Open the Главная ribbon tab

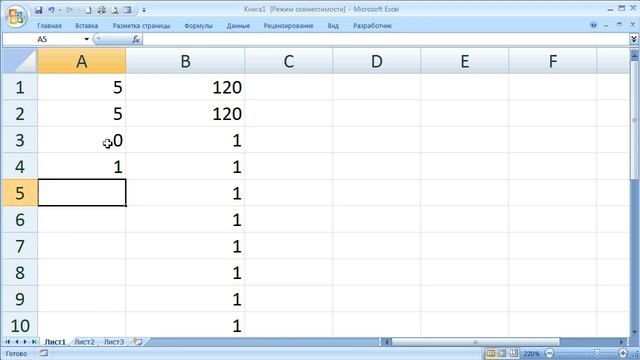[49, 26]
